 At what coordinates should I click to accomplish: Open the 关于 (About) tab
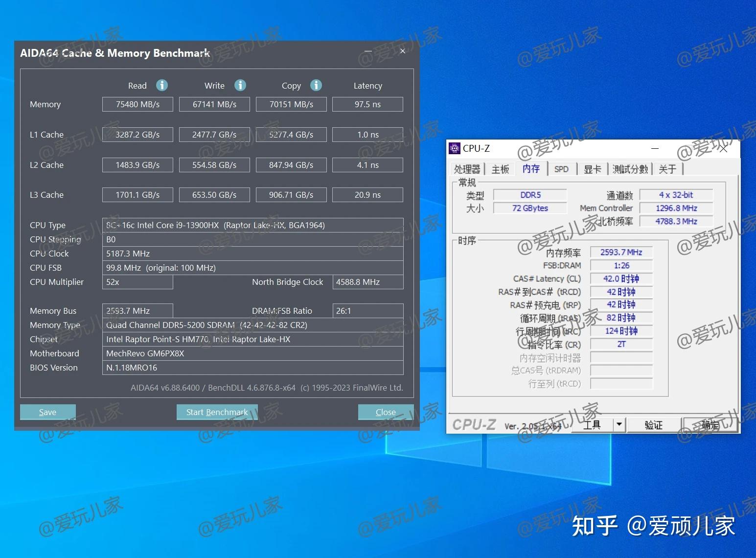click(x=667, y=168)
